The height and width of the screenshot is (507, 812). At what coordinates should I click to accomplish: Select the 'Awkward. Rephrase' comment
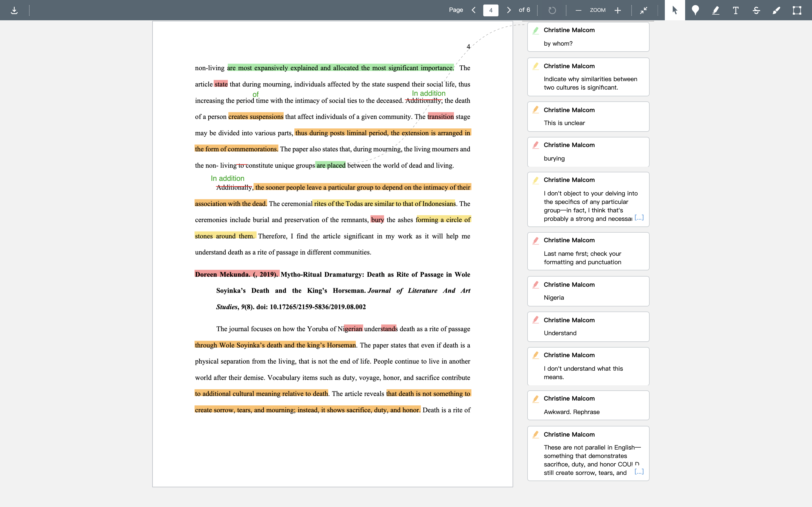tap(588, 405)
